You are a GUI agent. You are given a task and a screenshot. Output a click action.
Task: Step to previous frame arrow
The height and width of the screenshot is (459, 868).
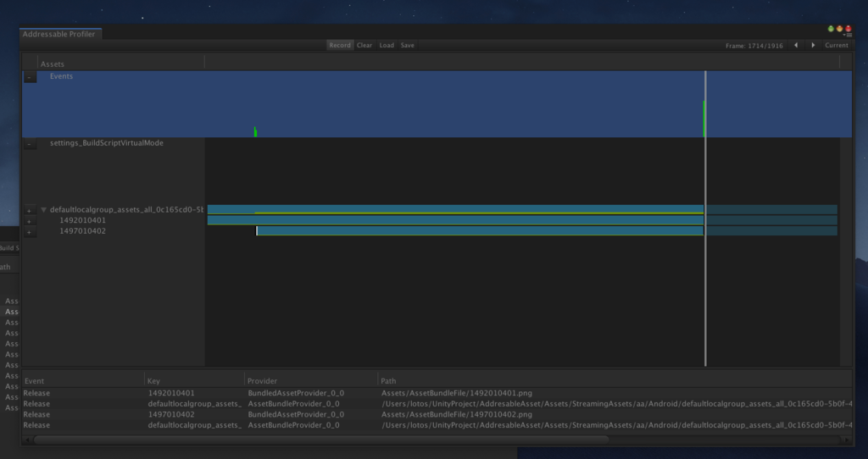796,46
